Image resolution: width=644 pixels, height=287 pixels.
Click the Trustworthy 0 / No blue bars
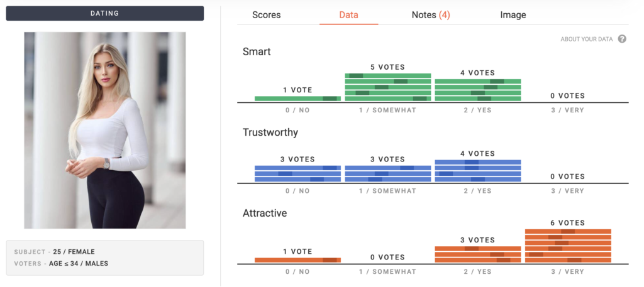point(297,173)
